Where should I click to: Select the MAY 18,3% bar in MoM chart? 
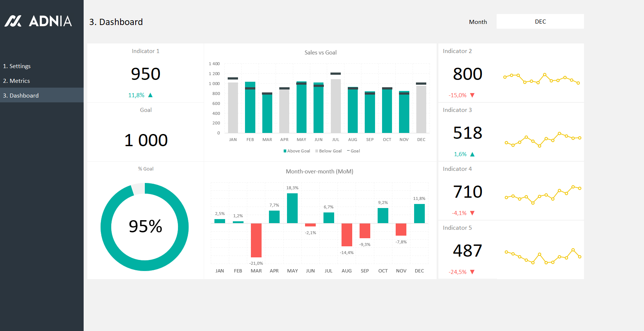(292, 208)
